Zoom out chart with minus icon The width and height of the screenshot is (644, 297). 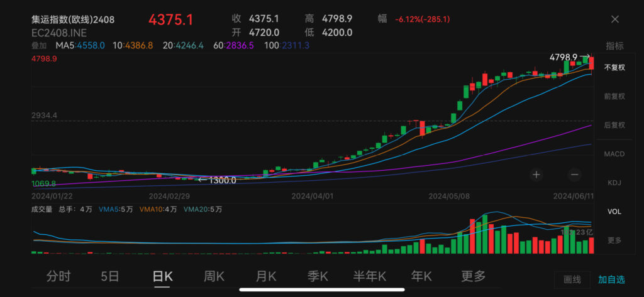pos(574,175)
